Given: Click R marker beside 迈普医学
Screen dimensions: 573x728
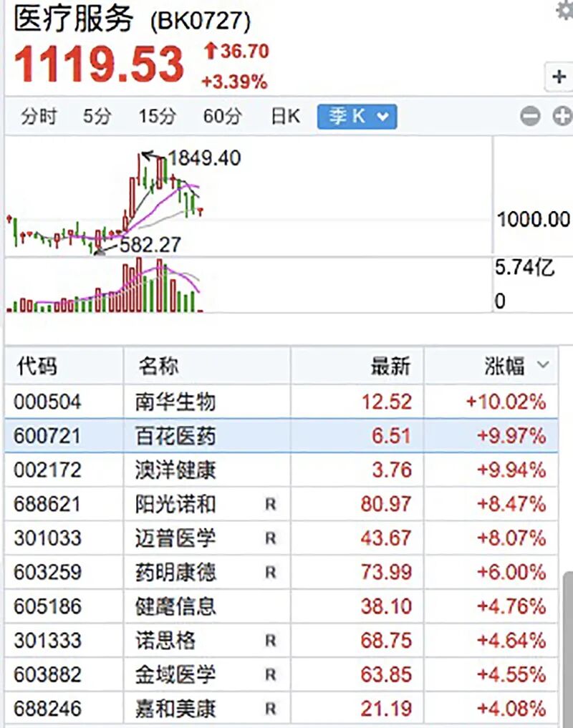Looking at the screenshot, I should tap(271, 538).
